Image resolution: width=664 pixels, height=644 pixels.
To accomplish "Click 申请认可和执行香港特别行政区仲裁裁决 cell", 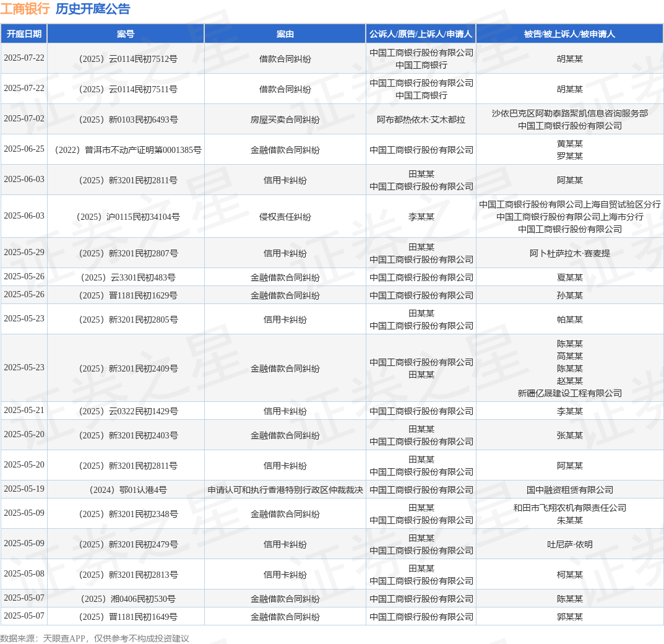I will coord(285,490).
